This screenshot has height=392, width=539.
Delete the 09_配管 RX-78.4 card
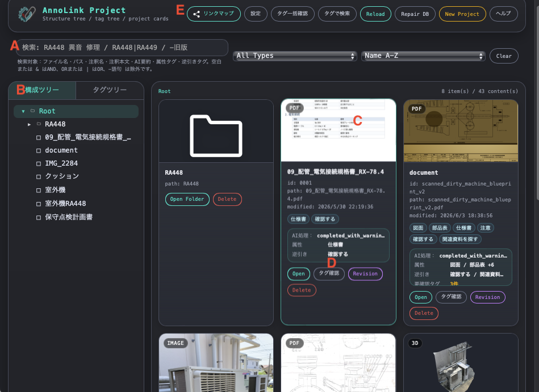(302, 290)
